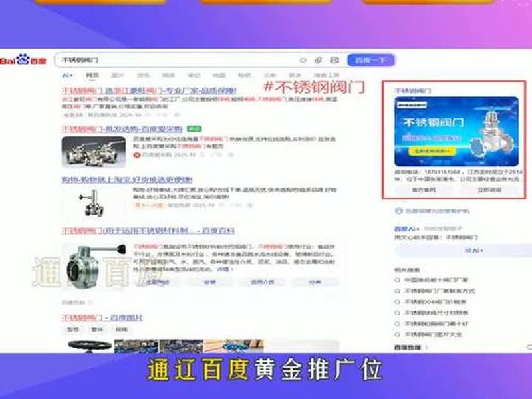Switch to the AI+ tab
Screen dimensions: 532x399
click(x=68, y=75)
